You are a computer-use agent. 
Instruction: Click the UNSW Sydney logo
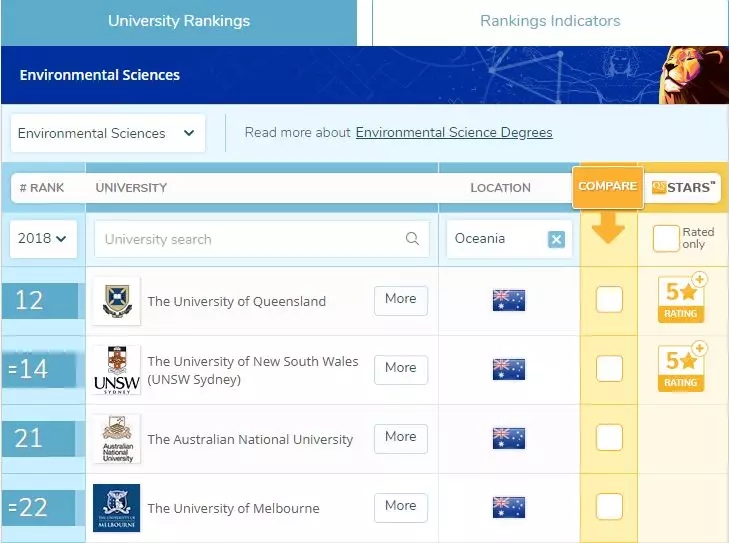pos(116,369)
